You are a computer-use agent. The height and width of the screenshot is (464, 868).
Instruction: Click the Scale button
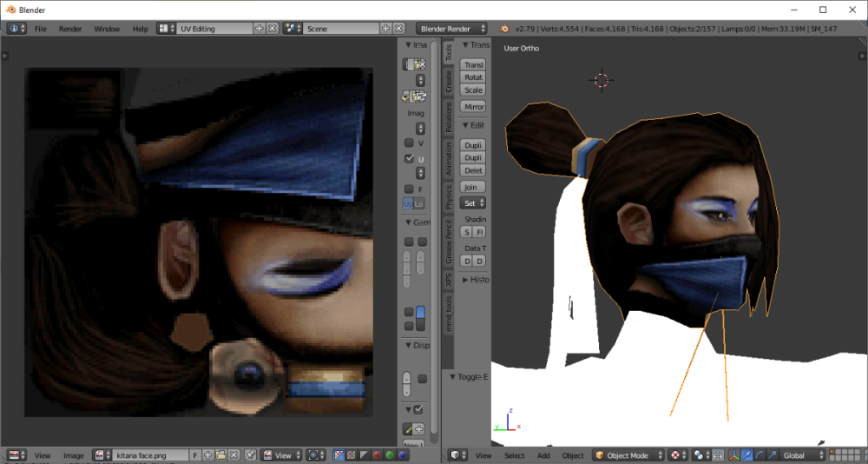pos(473,89)
